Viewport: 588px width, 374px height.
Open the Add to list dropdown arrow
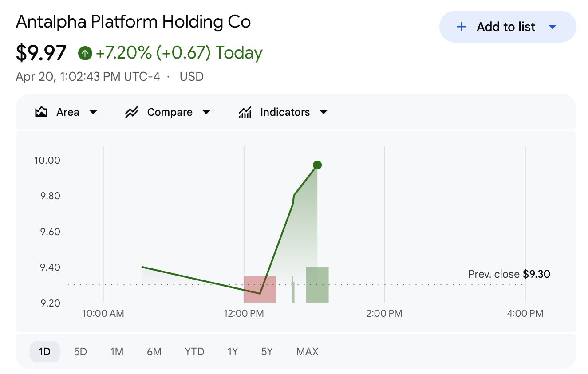click(x=552, y=27)
